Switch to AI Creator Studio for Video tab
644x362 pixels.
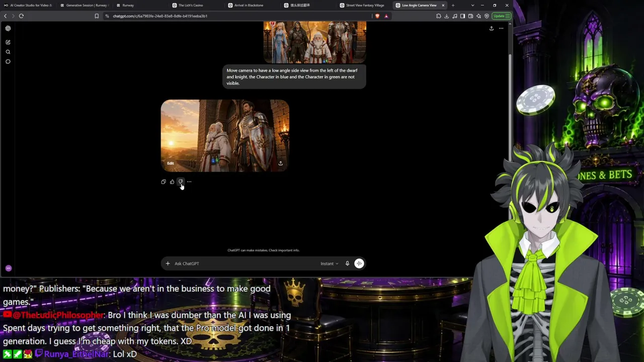[29, 6]
